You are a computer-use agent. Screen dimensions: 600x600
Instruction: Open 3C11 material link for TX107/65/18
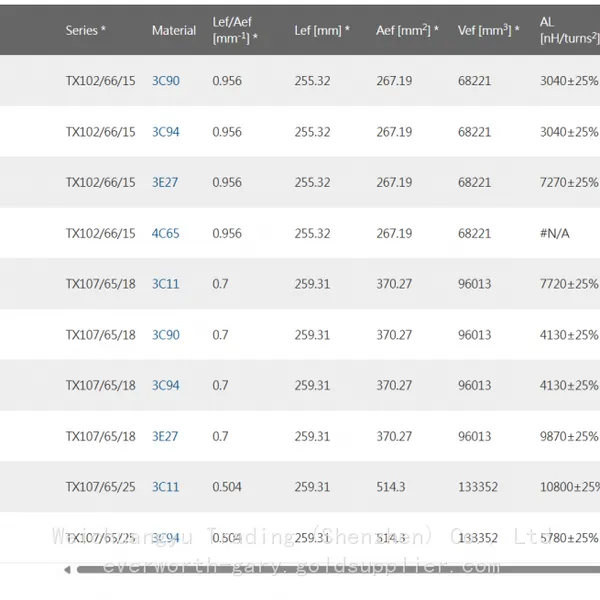coord(165,284)
